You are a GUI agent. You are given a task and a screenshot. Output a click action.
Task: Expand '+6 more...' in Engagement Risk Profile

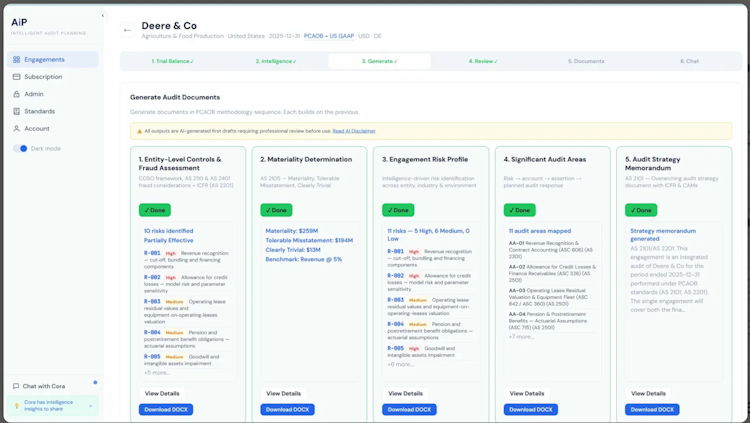400,364
